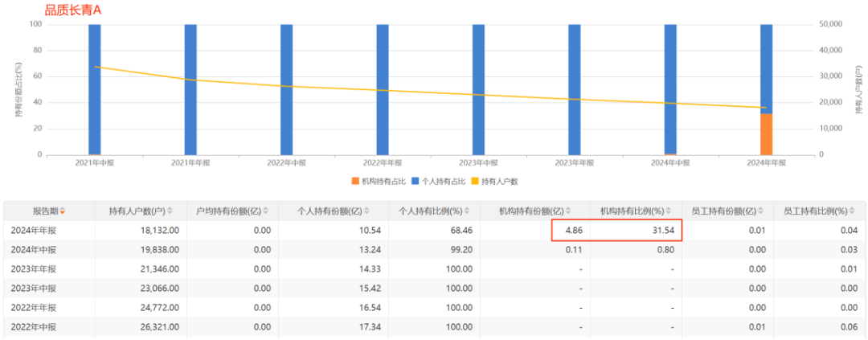Click the 16.54 individual holdings cell
This screenshot has width=868, height=340.
(371, 307)
